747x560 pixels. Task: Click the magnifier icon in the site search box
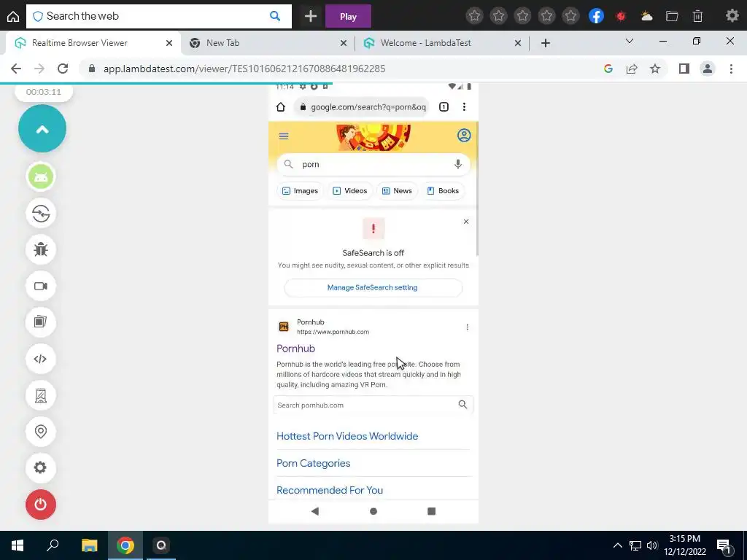click(x=462, y=405)
